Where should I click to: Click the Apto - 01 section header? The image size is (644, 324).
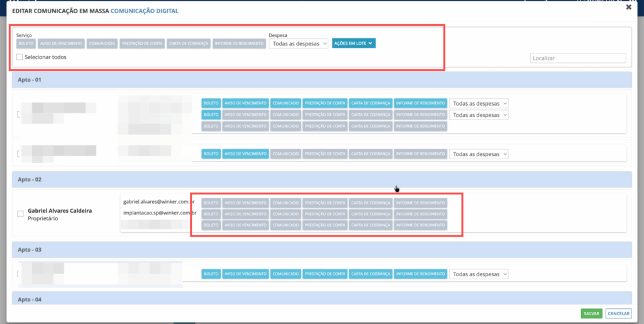[x=321, y=80]
